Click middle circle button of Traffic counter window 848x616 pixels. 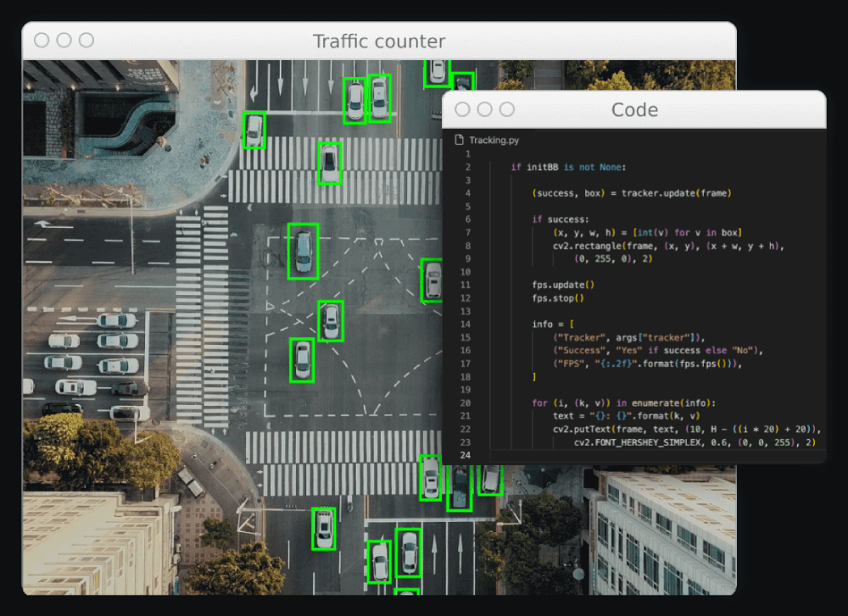(x=64, y=40)
